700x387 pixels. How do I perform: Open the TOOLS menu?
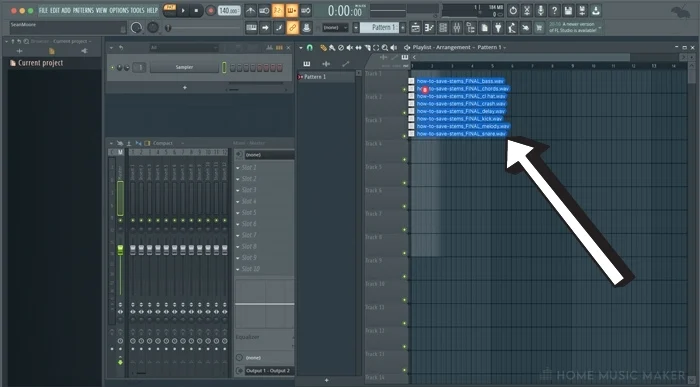coord(138,10)
